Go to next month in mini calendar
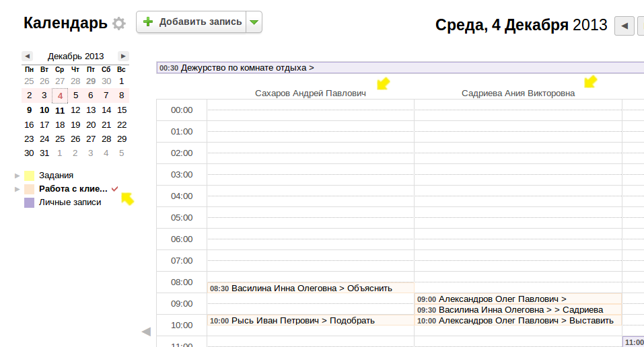This screenshot has height=347, width=644. [122, 56]
